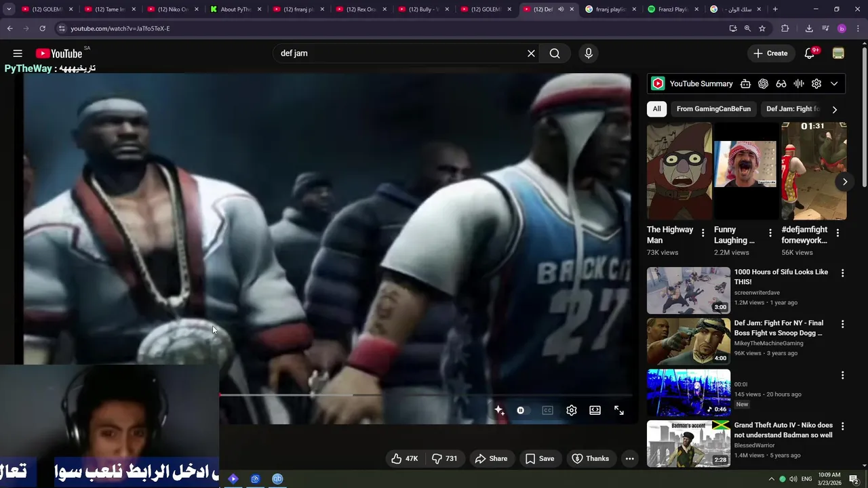Enter full screen mode

618,410
